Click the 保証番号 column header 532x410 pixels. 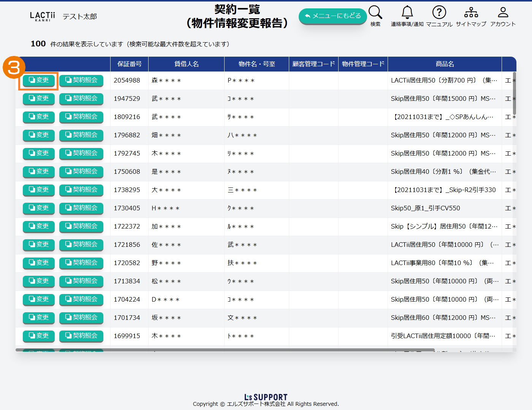click(x=129, y=64)
